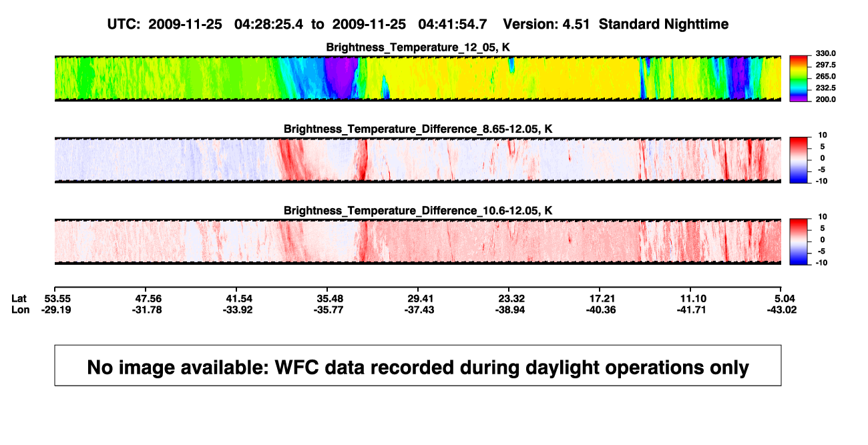Viewport: 868px width, 445px height.
Task: Click the longitude value '-40.36'
Action: (601, 310)
